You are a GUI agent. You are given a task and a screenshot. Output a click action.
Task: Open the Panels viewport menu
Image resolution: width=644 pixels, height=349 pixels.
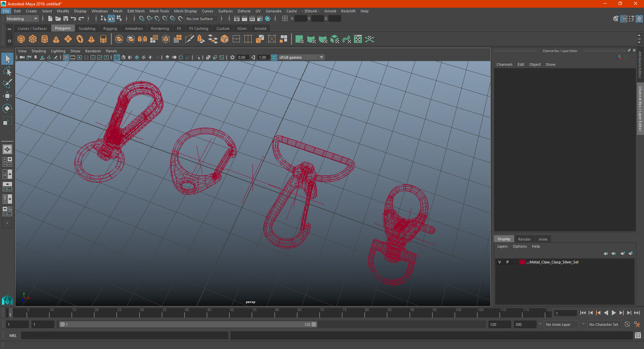[x=111, y=51]
